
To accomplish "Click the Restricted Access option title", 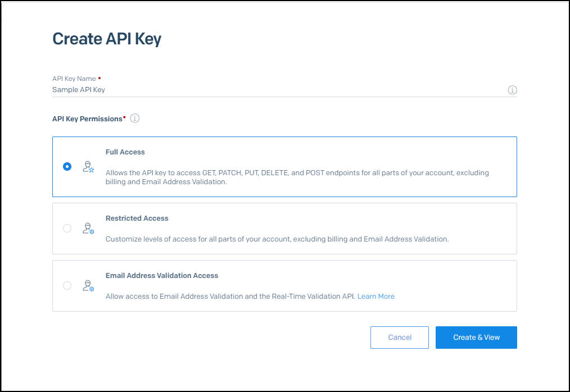I will [137, 218].
